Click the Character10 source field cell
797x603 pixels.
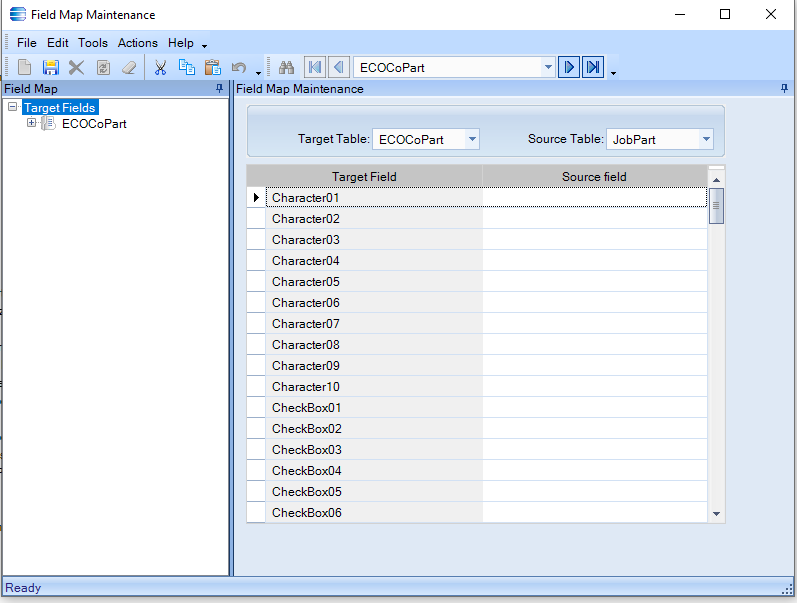pyautogui.click(x=594, y=386)
